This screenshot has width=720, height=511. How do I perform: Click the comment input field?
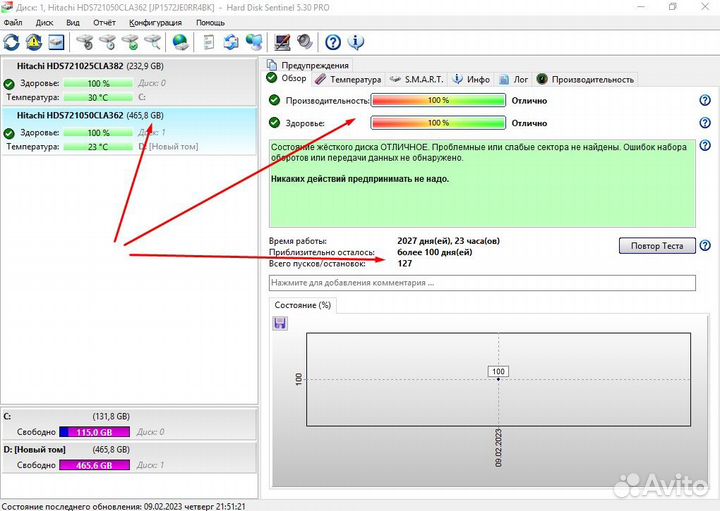coord(482,283)
